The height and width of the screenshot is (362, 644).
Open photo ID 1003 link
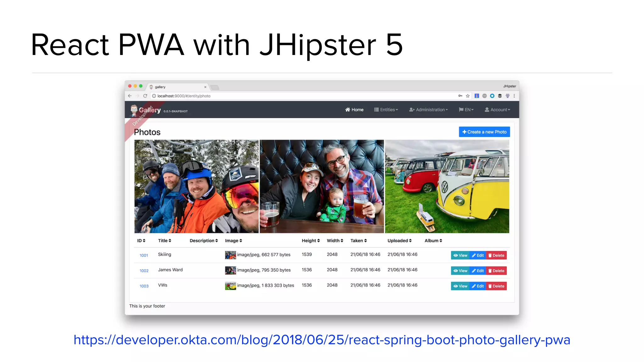click(144, 286)
